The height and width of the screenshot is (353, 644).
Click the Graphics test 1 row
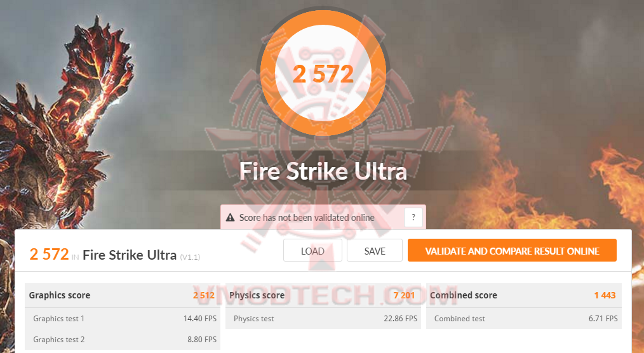tap(123, 319)
